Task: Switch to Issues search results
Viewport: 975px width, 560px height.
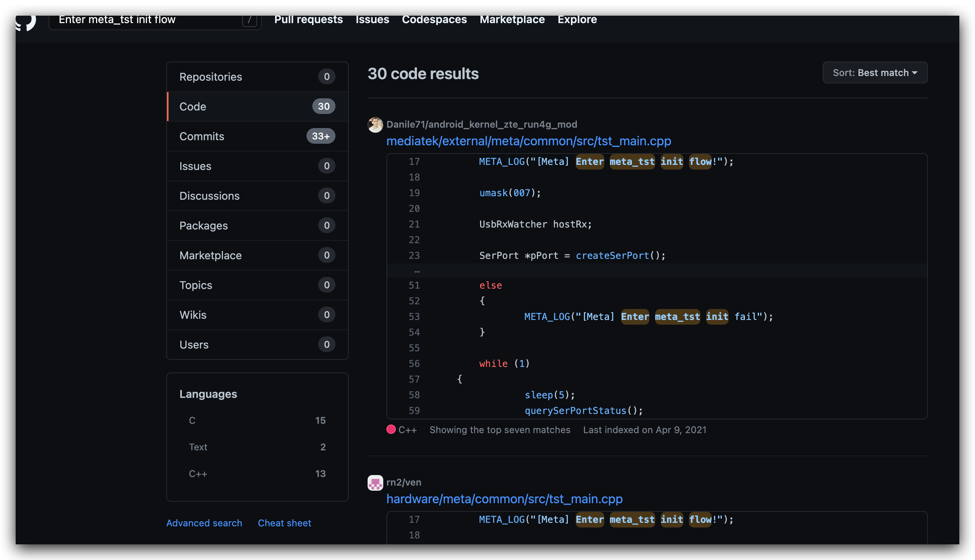Action: [257, 166]
